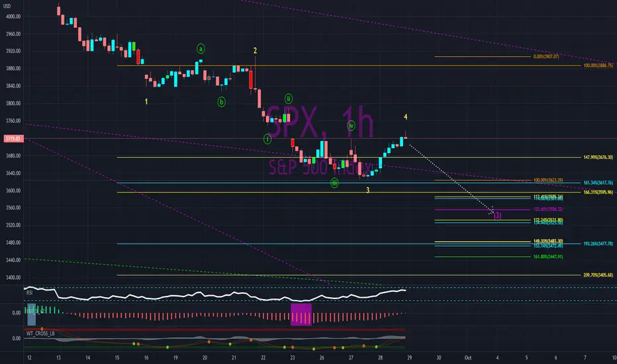Click Fibonacci label 161.34%(3617.76)
617x364 pixels.
pos(598,183)
